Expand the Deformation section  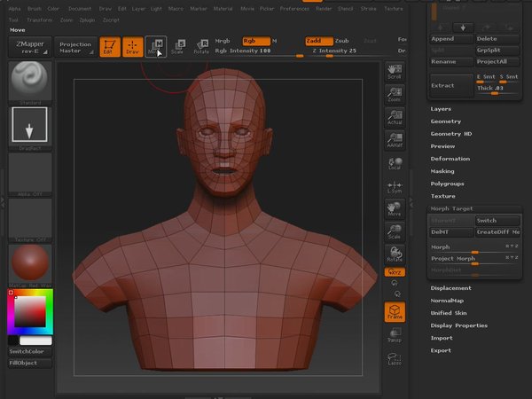pos(450,159)
